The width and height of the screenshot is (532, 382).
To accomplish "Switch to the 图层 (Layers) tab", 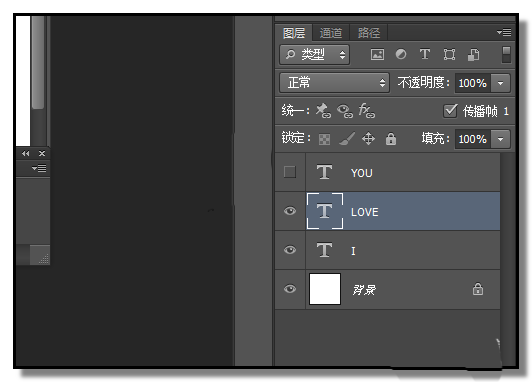I will [x=294, y=33].
